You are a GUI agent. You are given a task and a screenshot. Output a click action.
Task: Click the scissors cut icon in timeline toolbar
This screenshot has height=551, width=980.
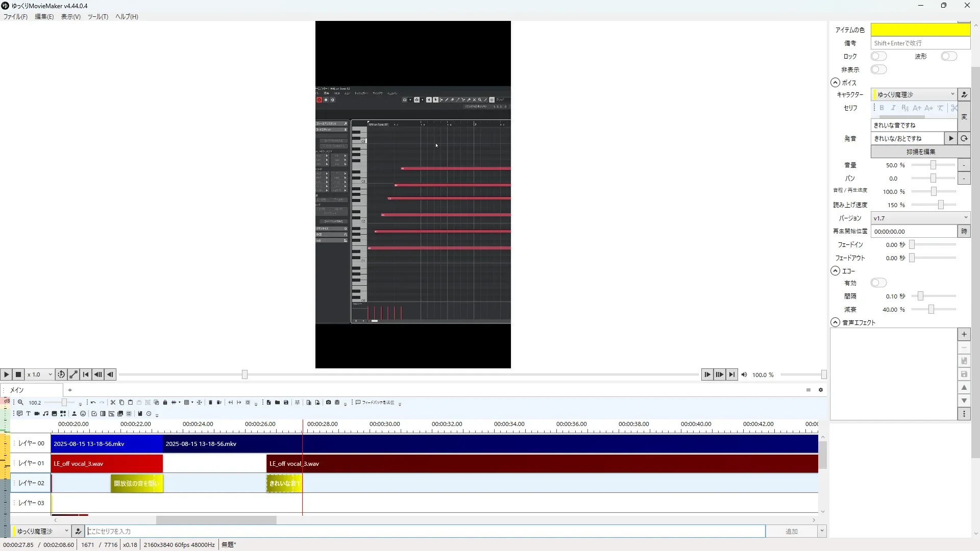tap(113, 403)
